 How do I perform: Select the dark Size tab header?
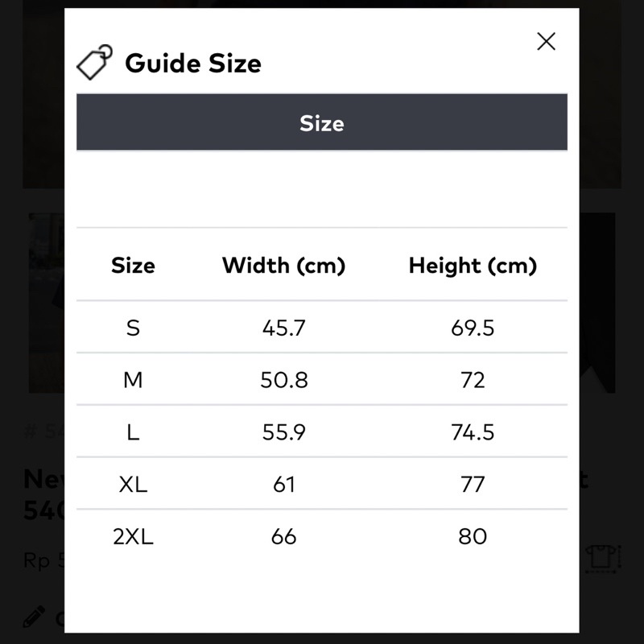click(322, 123)
